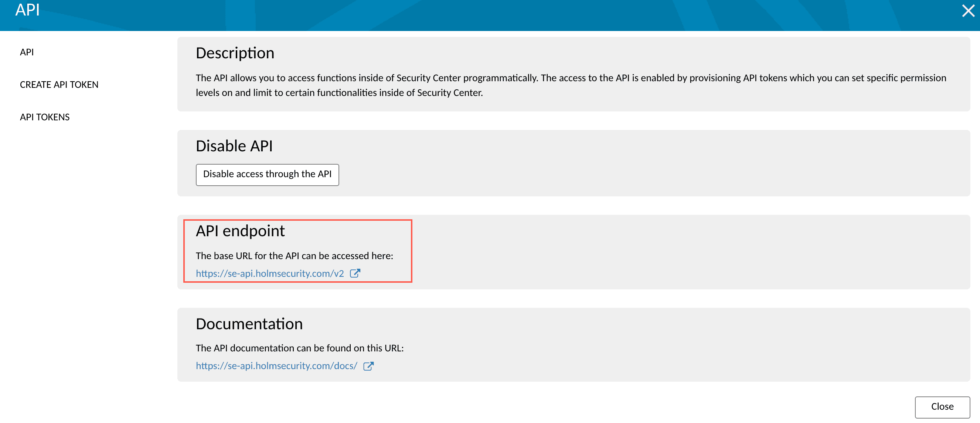Go to the API TOKENS section
This screenshot has height=423, width=980.
point(44,117)
